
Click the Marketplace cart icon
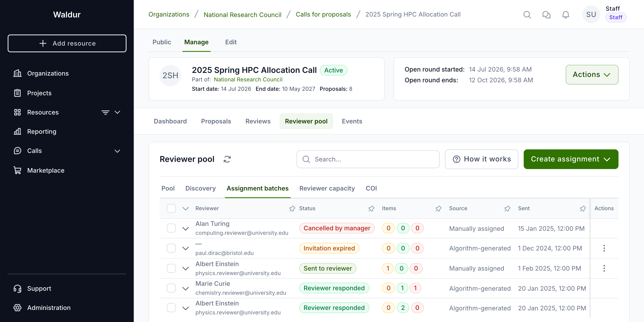coord(17,170)
